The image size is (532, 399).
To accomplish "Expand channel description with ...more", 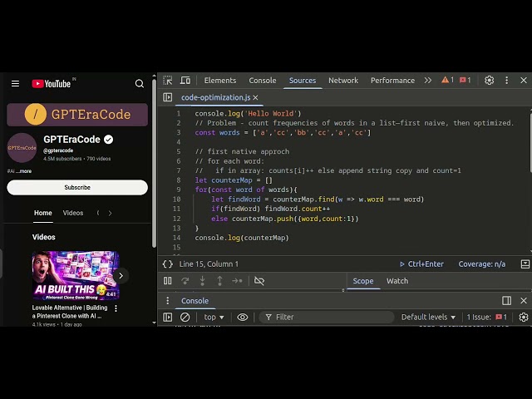I will pos(23,171).
